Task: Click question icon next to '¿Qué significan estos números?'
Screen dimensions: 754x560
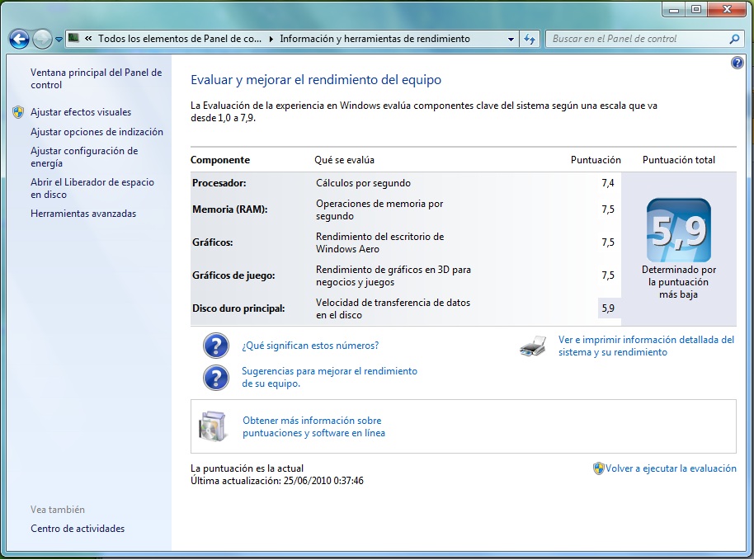Action: coord(216,346)
